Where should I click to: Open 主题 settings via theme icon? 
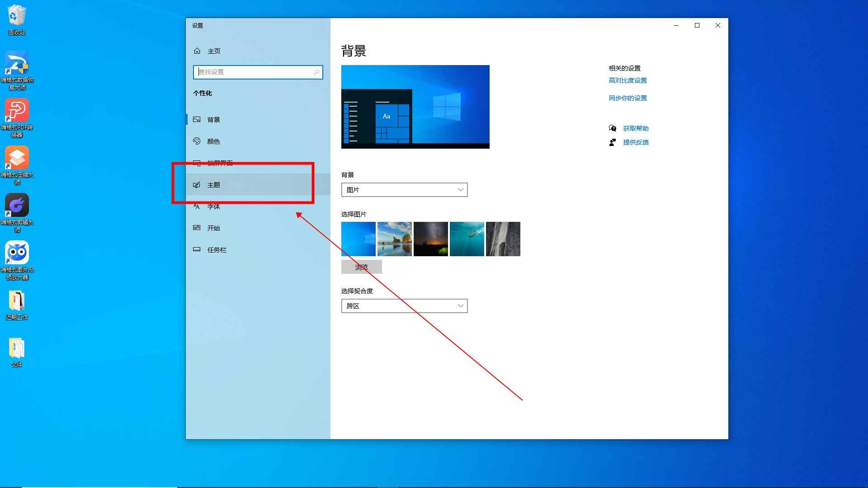197,184
